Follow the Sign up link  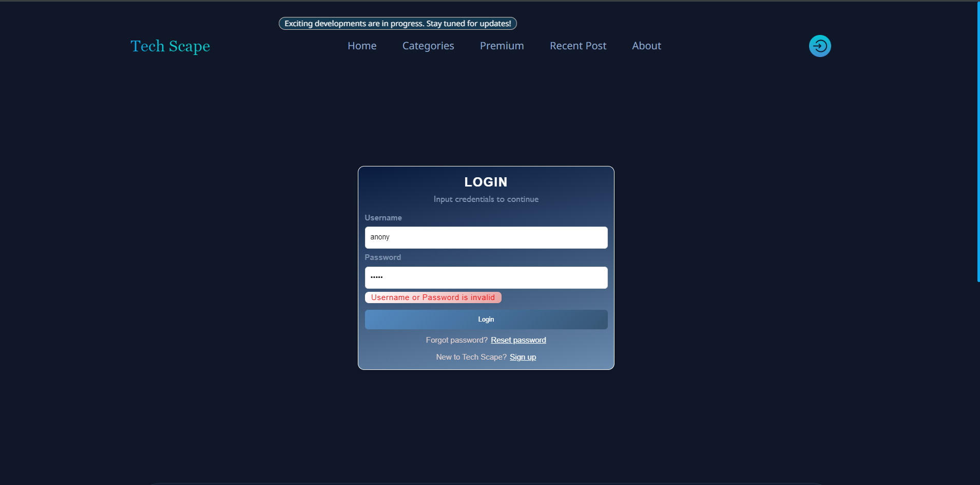(523, 357)
